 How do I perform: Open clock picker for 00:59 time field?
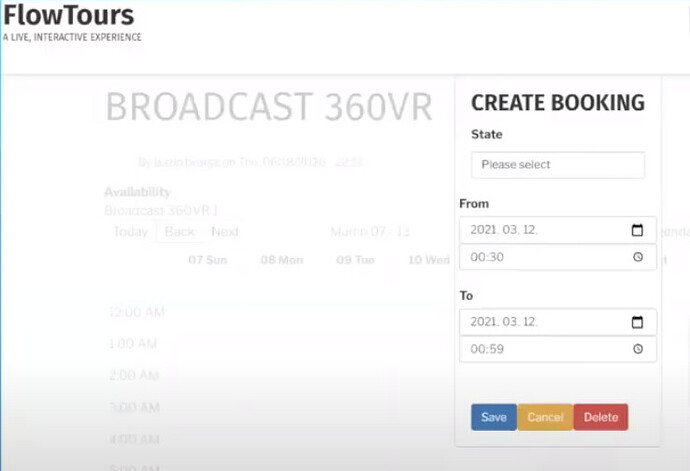638,349
